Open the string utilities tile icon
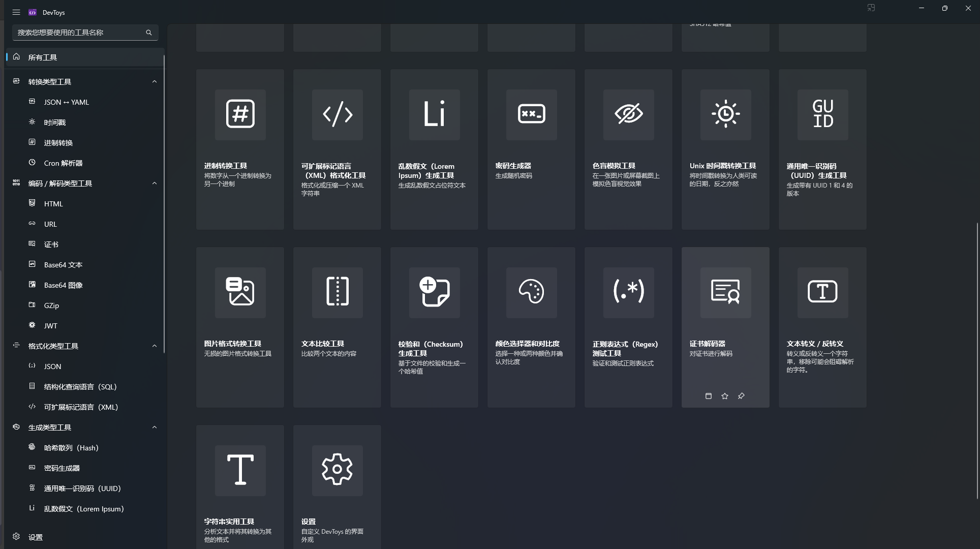Image resolution: width=980 pixels, height=549 pixels. click(x=240, y=470)
